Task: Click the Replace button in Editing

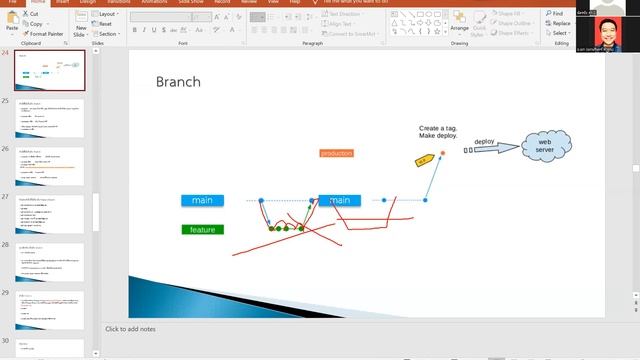Action: (x=558, y=23)
